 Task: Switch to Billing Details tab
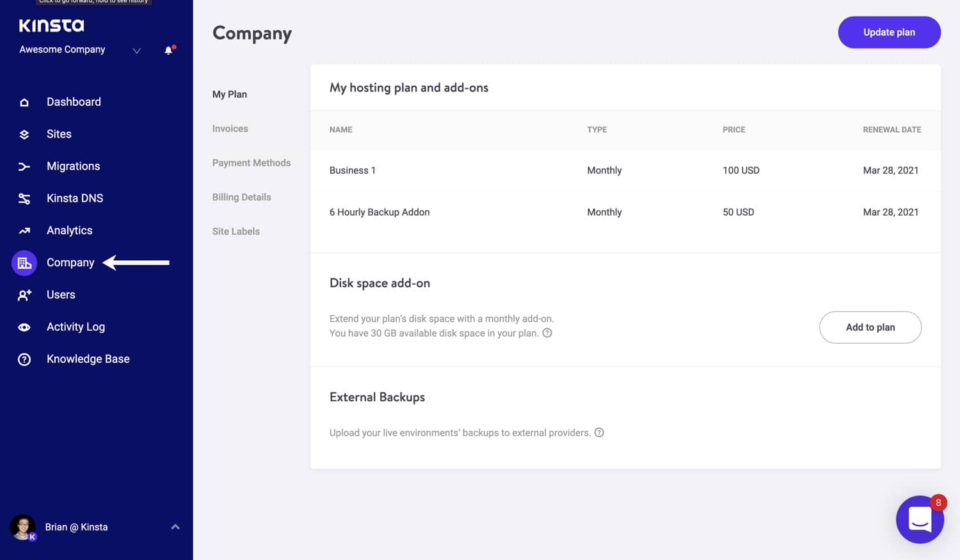[x=242, y=197]
